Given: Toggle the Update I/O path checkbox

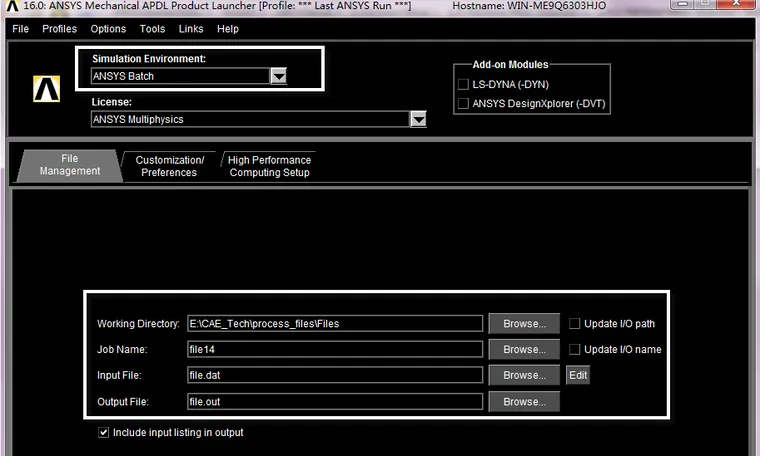Looking at the screenshot, I should click(x=574, y=323).
